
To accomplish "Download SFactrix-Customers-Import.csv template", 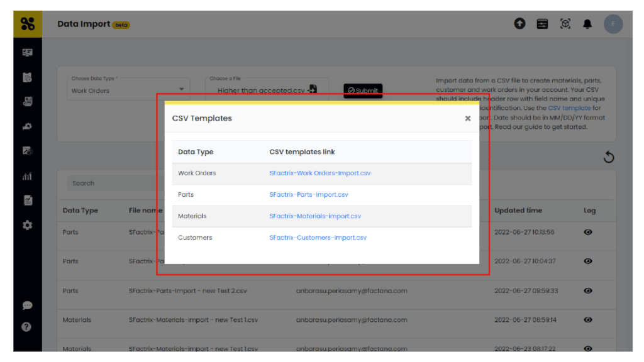I will (x=318, y=238).
